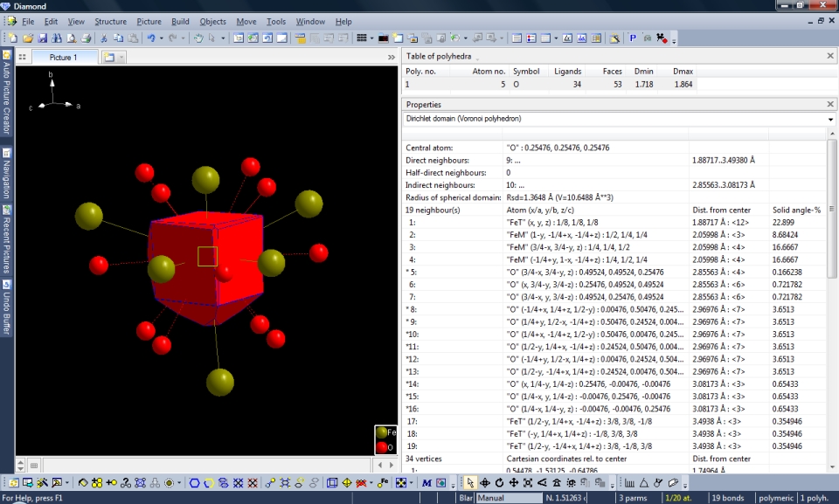
Task: Expand the Table of polyhedra title dropdown
Action: click(478, 57)
